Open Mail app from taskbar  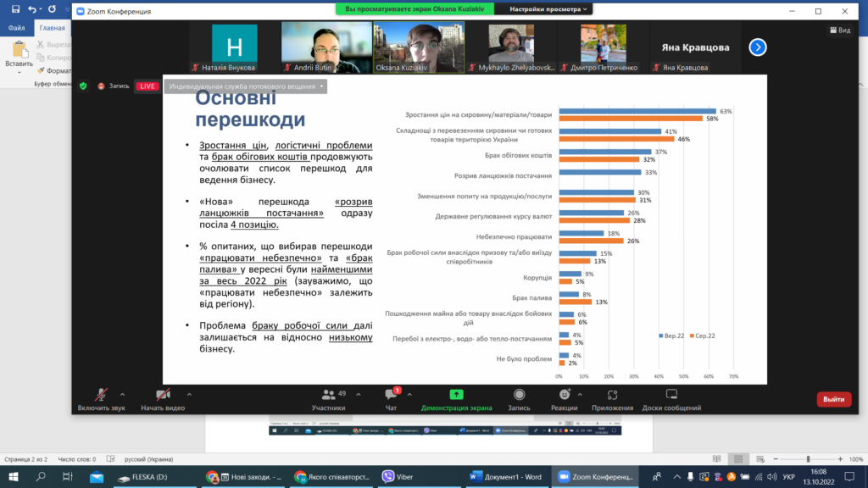coord(97,476)
